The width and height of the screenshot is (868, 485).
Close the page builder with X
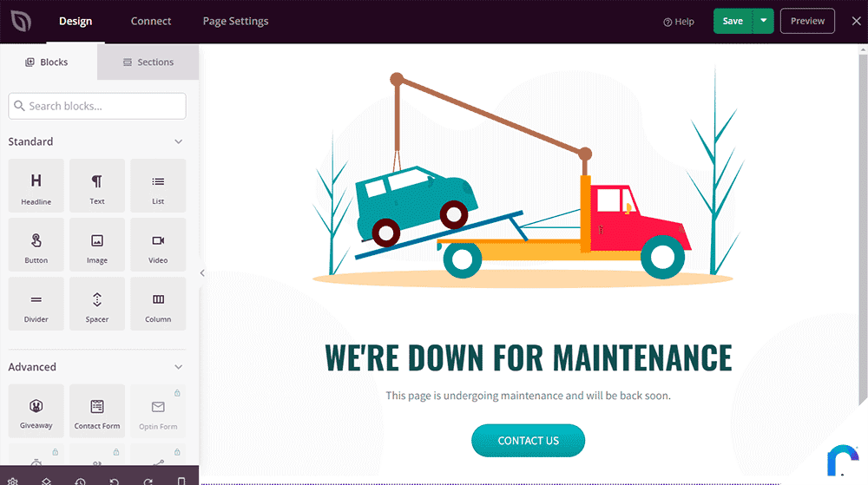(856, 21)
